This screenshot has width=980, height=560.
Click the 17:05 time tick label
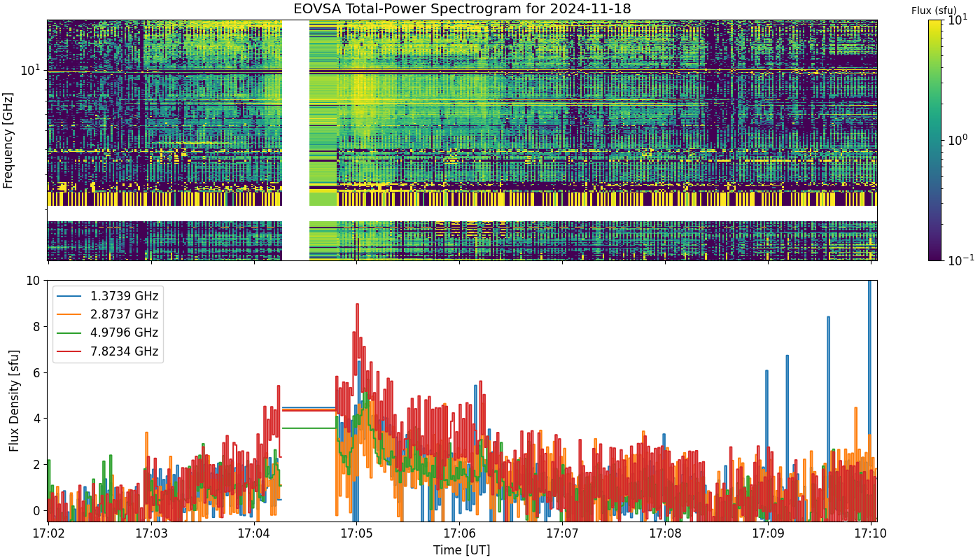coord(357,534)
